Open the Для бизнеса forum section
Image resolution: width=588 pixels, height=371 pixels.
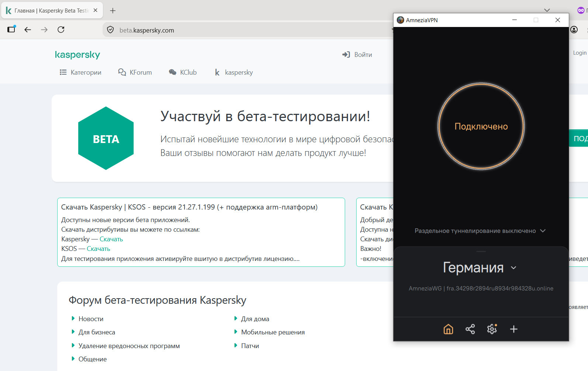(97, 332)
